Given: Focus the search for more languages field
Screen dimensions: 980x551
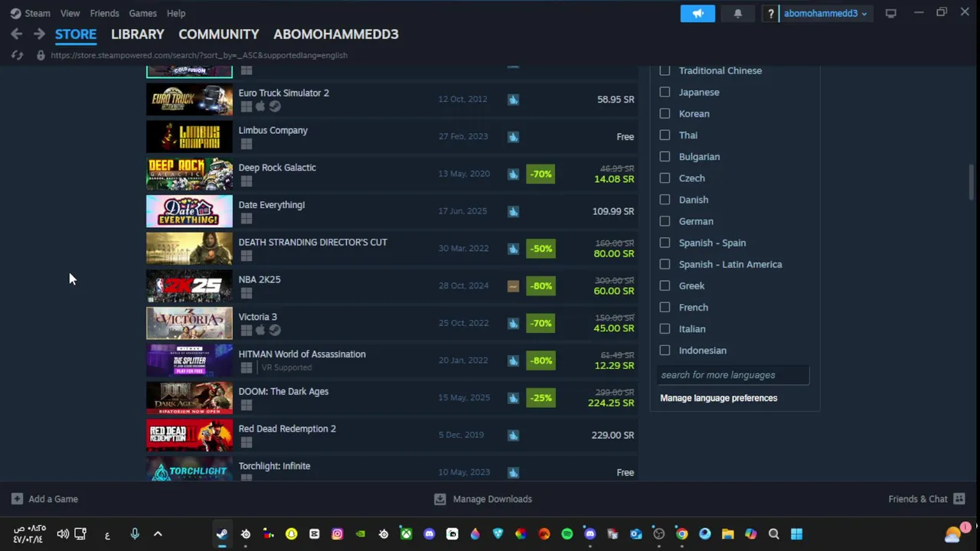Looking at the screenshot, I should click(x=733, y=375).
